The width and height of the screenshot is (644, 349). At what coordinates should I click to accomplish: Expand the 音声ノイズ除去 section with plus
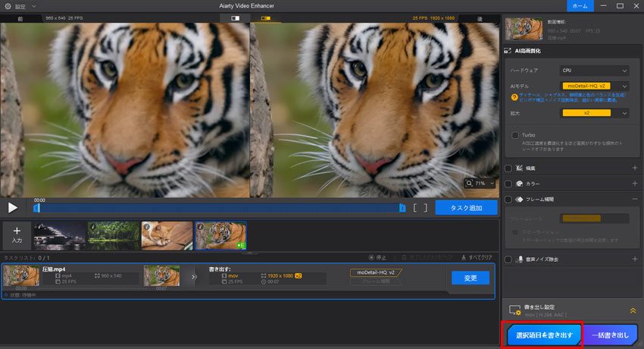tap(635, 259)
